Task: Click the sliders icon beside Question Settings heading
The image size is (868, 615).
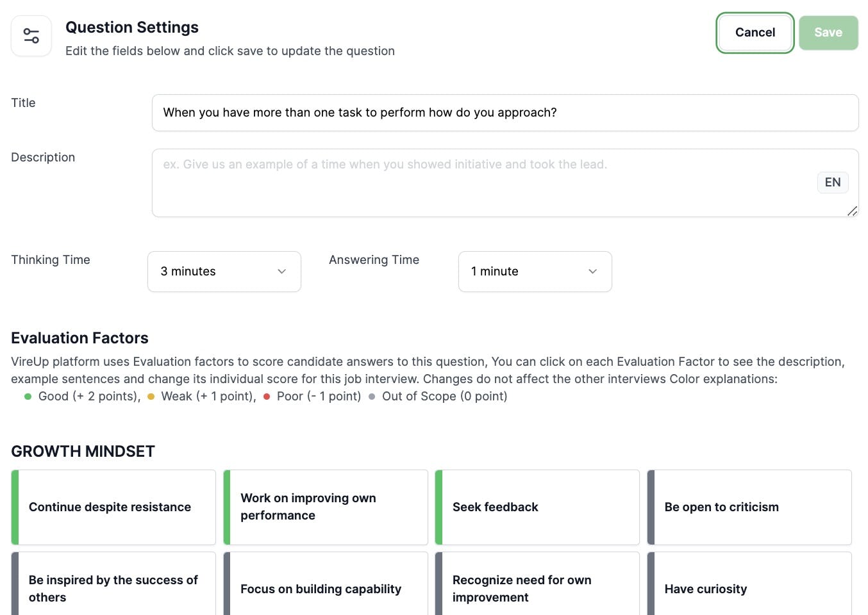Action: point(31,35)
